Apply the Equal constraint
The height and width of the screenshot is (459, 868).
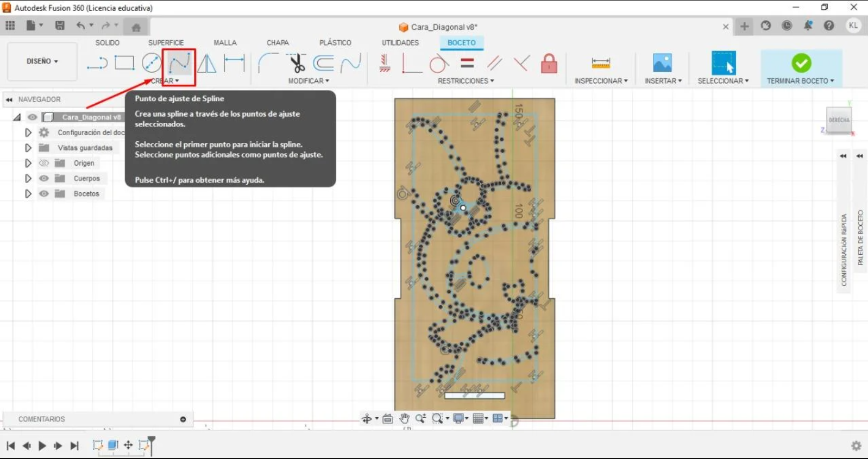tap(467, 63)
